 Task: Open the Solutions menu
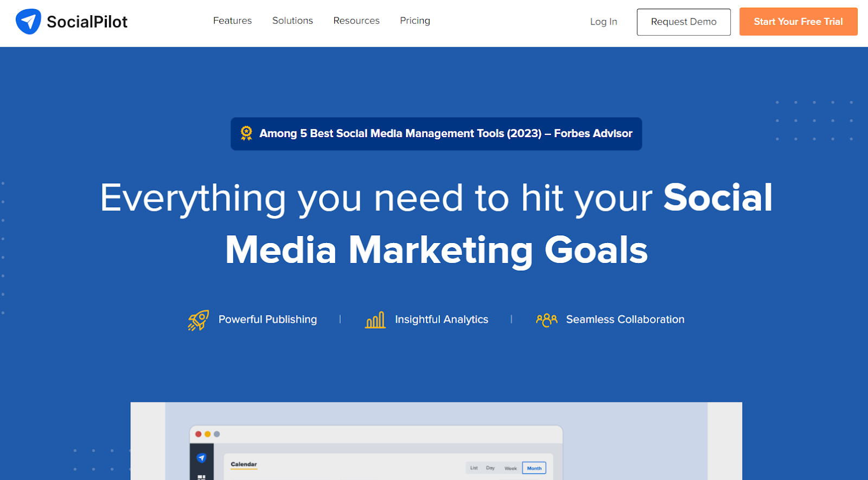tap(292, 21)
